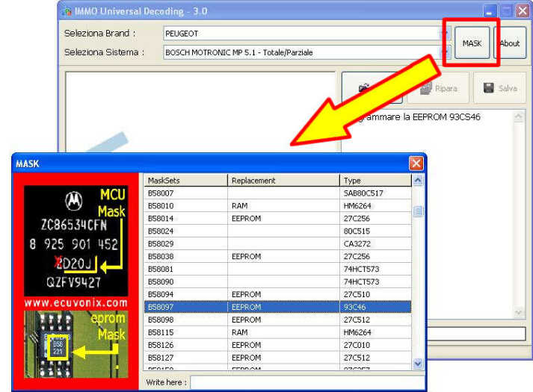This screenshot has width=533, height=392.
Task: Click the MaskSets column header
Action: 185,180
